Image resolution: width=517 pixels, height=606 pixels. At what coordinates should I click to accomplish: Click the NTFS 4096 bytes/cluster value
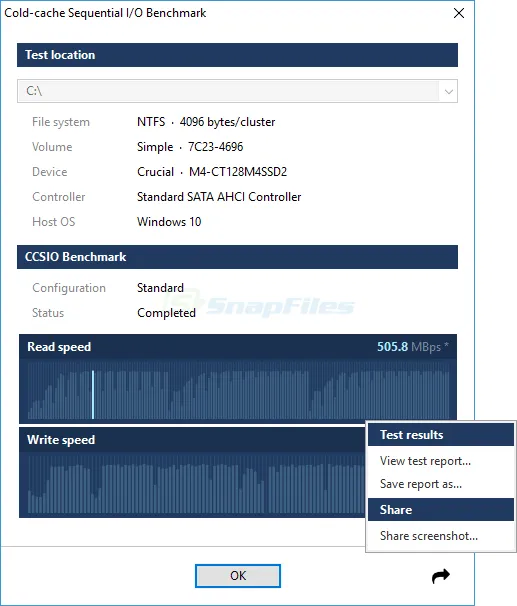tap(206, 122)
